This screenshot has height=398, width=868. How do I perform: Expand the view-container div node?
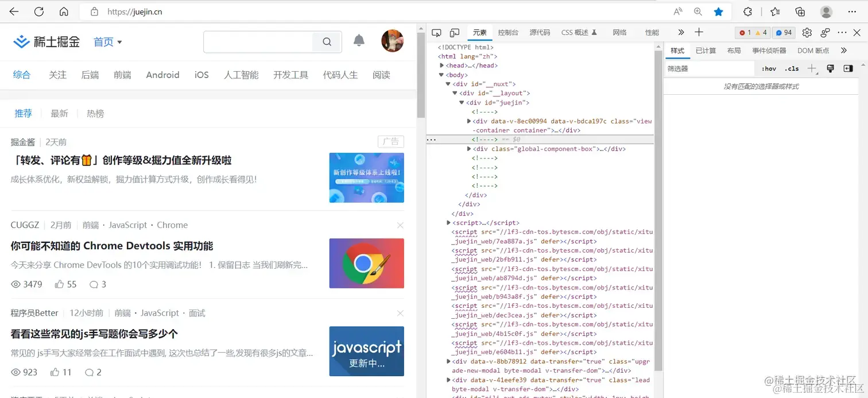coord(469,121)
